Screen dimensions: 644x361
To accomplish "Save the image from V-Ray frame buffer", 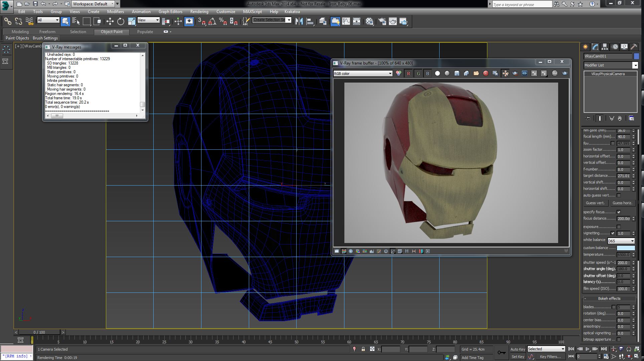I will pyautogui.click(x=457, y=74).
